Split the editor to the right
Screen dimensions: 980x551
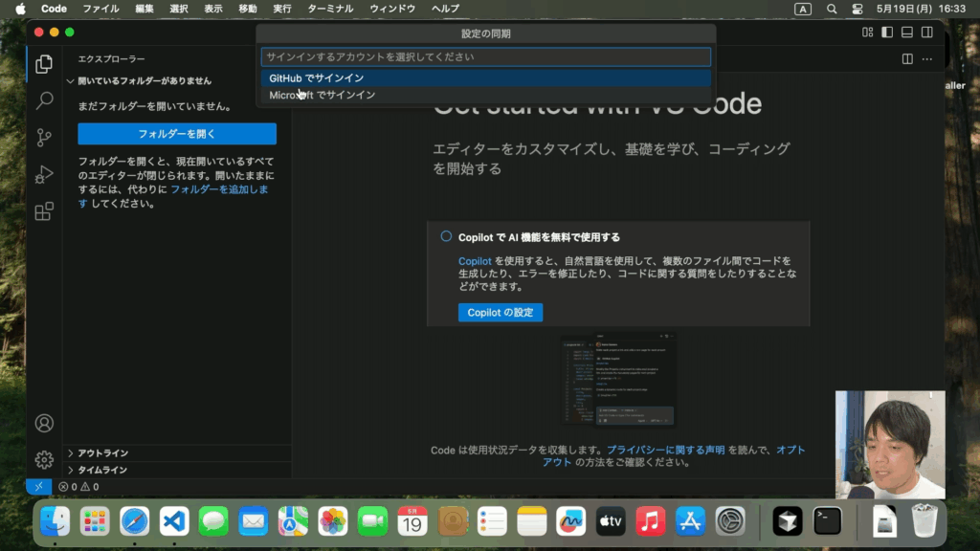tap(907, 59)
